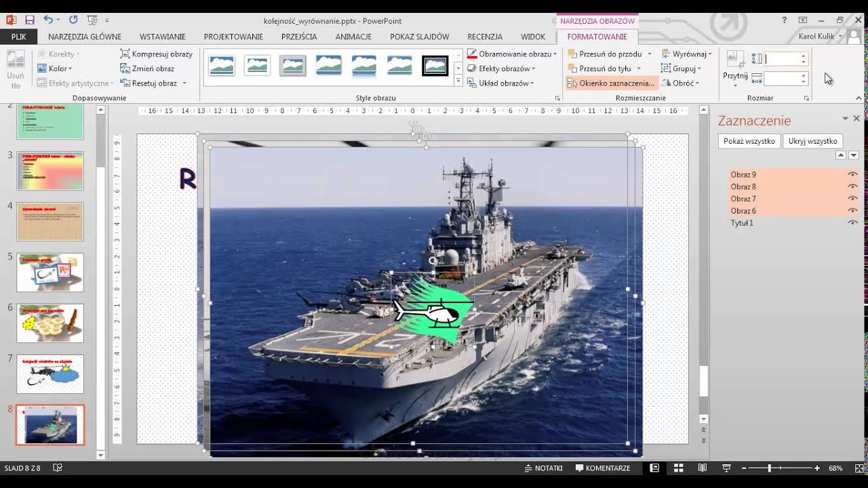Click Okienko zaznaczenia selection pane button
Viewport: 868px width, 488px height.
coord(611,83)
